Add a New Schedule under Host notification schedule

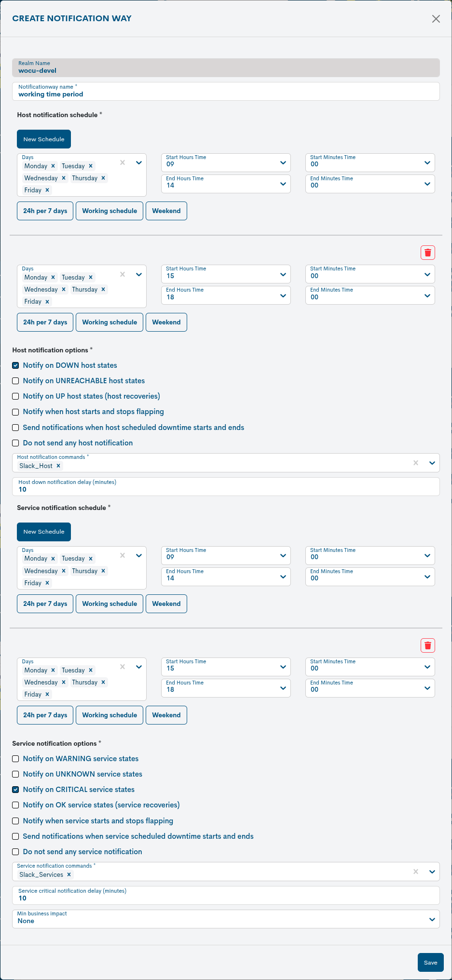44,139
